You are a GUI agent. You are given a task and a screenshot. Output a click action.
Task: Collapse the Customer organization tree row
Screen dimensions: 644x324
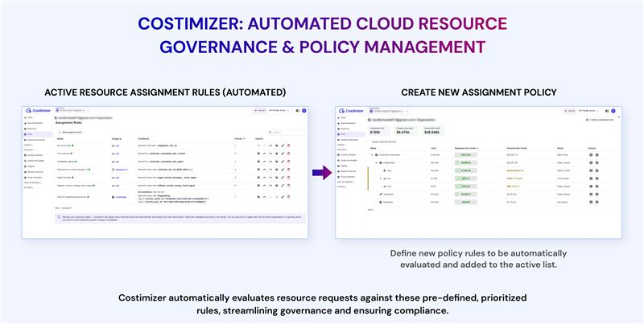[373, 154]
